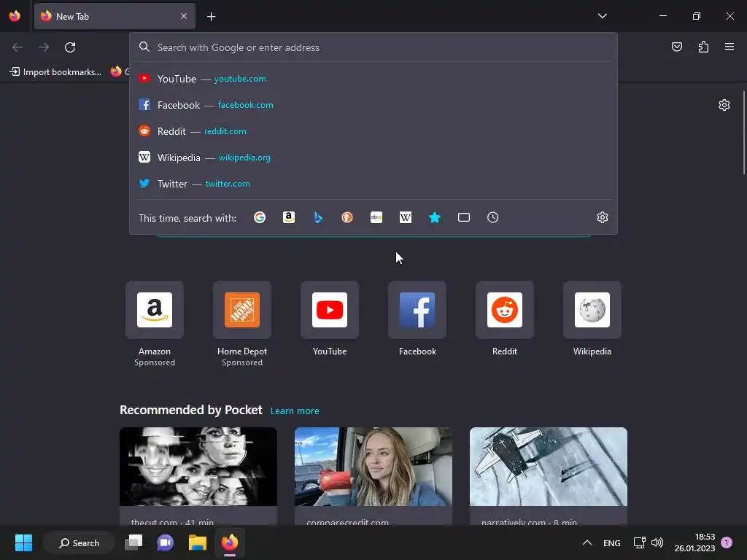The height and width of the screenshot is (560, 747).
Task: Open the Extensions puzzle icon
Action: 703,47
